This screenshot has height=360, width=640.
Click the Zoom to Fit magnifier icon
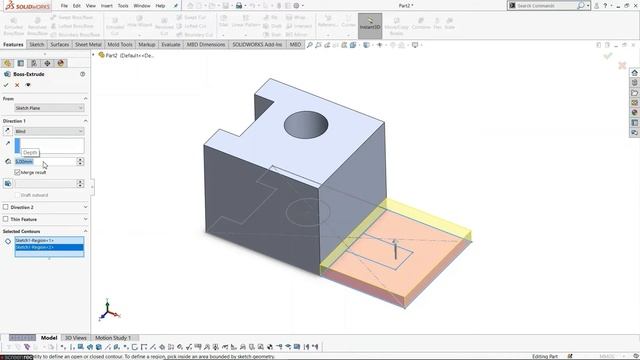(x=309, y=45)
